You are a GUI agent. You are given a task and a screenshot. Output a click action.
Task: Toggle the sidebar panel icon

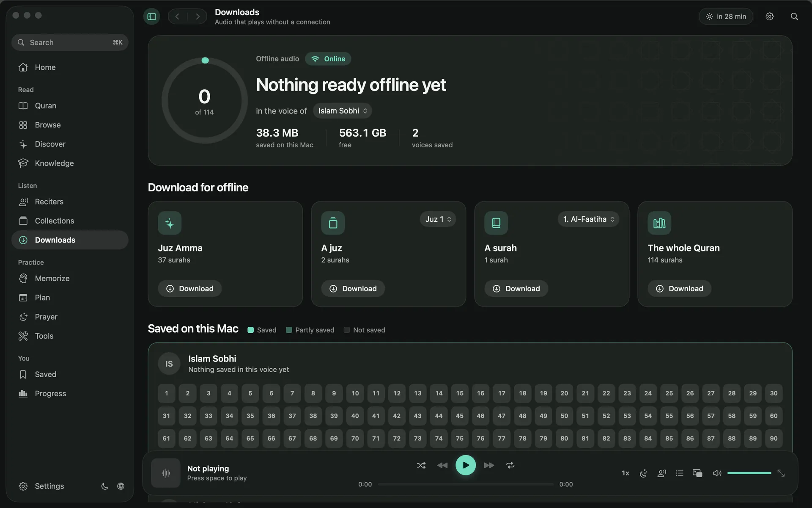tap(152, 17)
